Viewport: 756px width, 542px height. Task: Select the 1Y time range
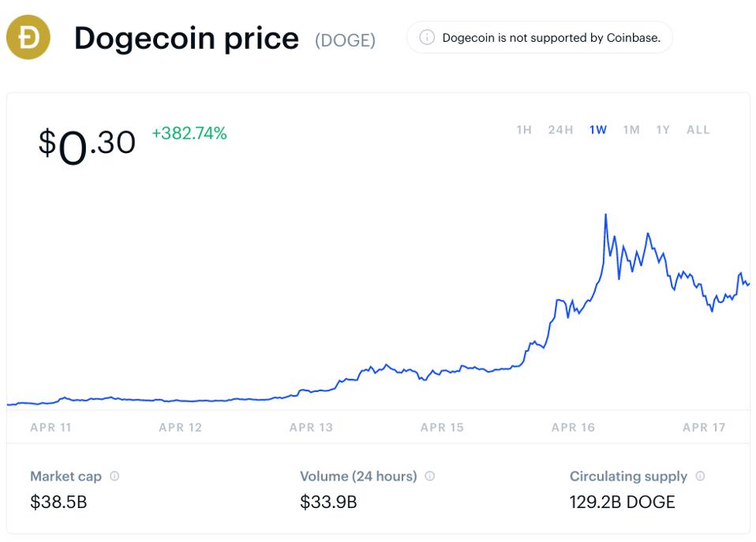click(x=664, y=130)
